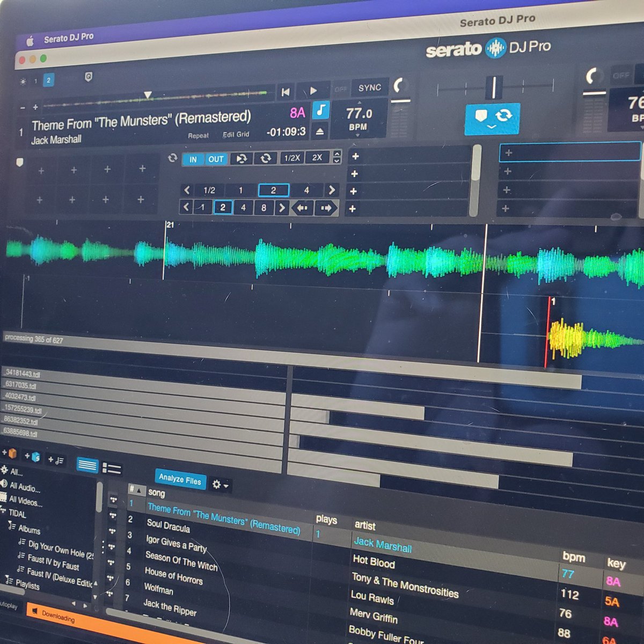644x644 pixels.
Task: Toggle Repeat on deck 1
Action: point(198,136)
